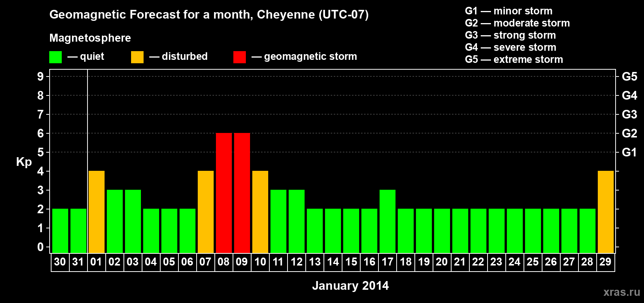Click the green bar for January 12

click(297, 222)
